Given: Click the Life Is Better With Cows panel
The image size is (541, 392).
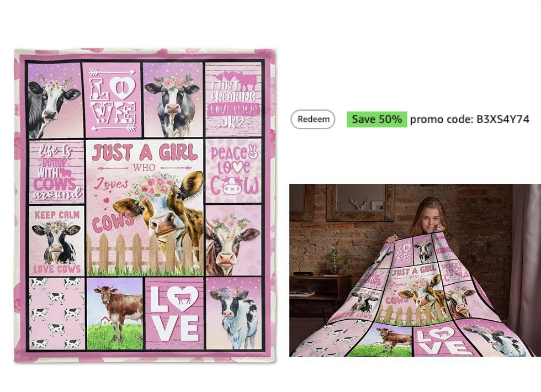Looking at the screenshot, I should coord(57,172).
